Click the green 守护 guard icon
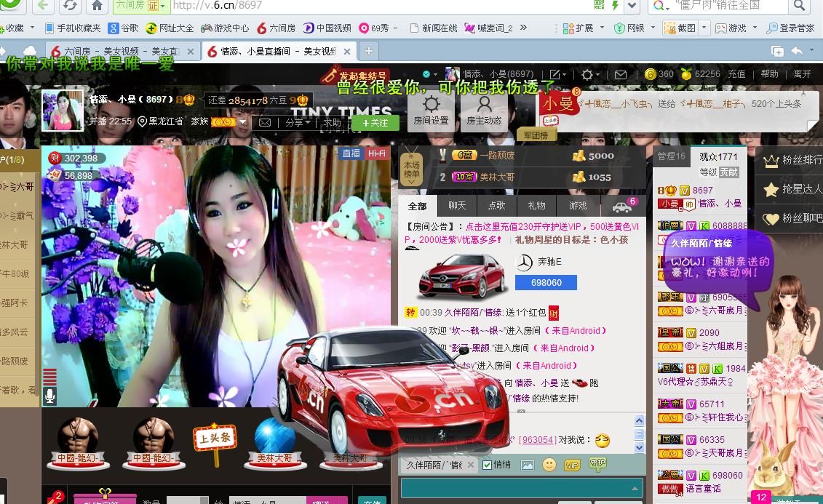The image size is (823, 504). click(597, 463)
